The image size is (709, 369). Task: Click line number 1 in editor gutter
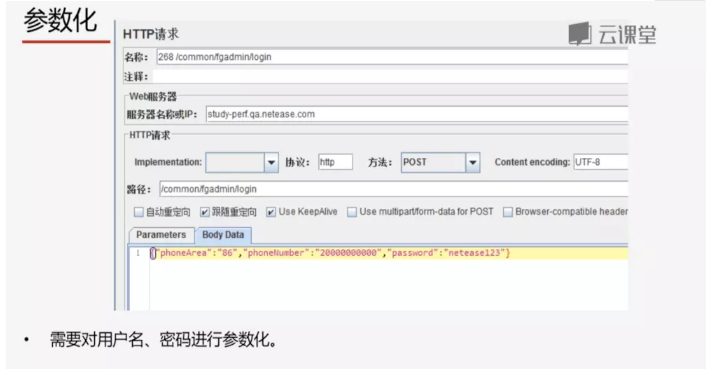tap(138, 253)
